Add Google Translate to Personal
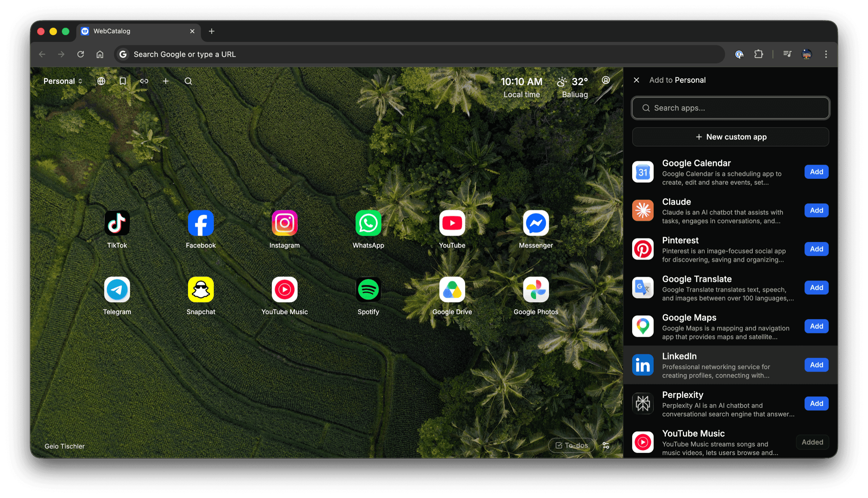 point(816,288)
